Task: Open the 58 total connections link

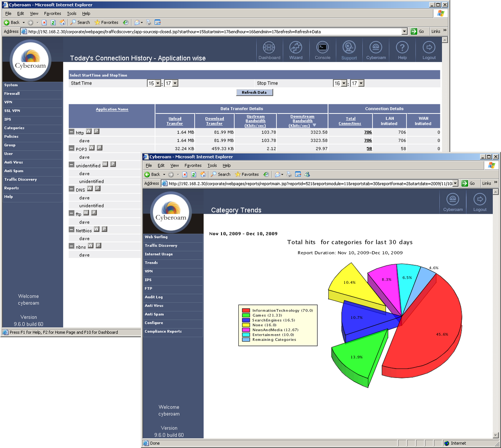Action: 369,149
